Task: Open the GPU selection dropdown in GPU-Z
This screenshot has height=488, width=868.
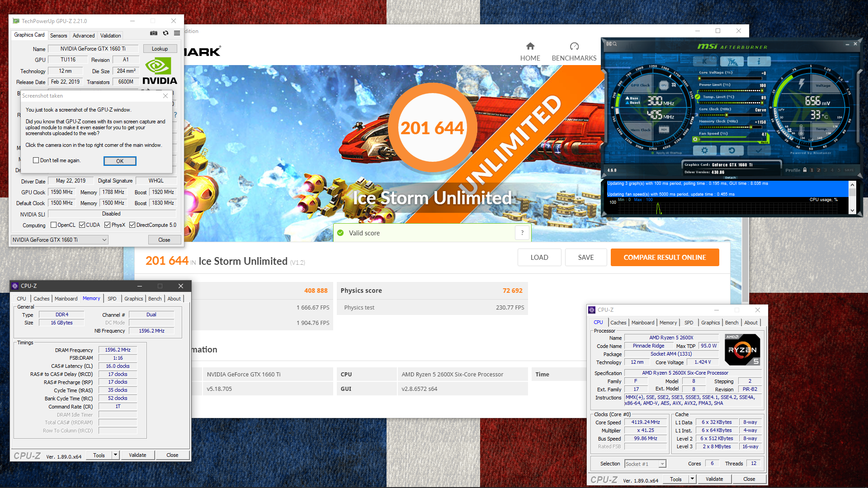Action: [x=59, y=240]
